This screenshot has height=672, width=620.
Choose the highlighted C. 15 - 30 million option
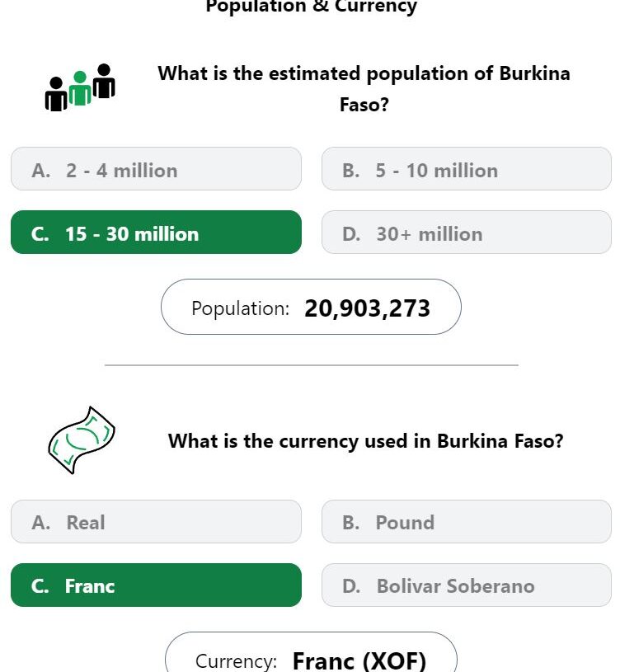(156, 233)
